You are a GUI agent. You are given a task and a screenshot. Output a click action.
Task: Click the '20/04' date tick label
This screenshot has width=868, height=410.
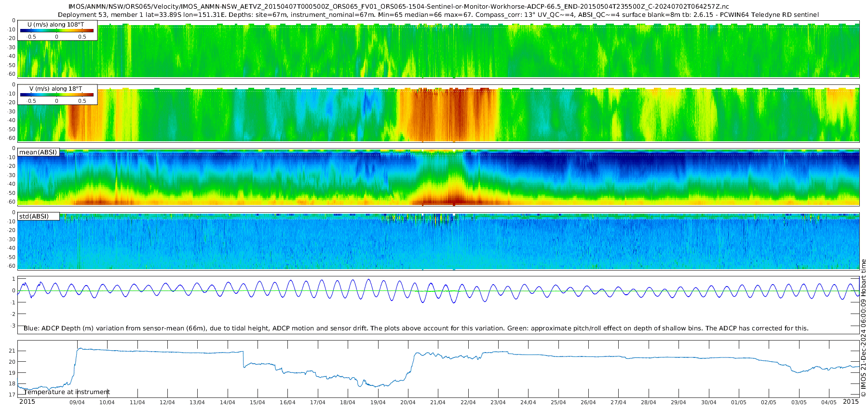click(408, 402)
